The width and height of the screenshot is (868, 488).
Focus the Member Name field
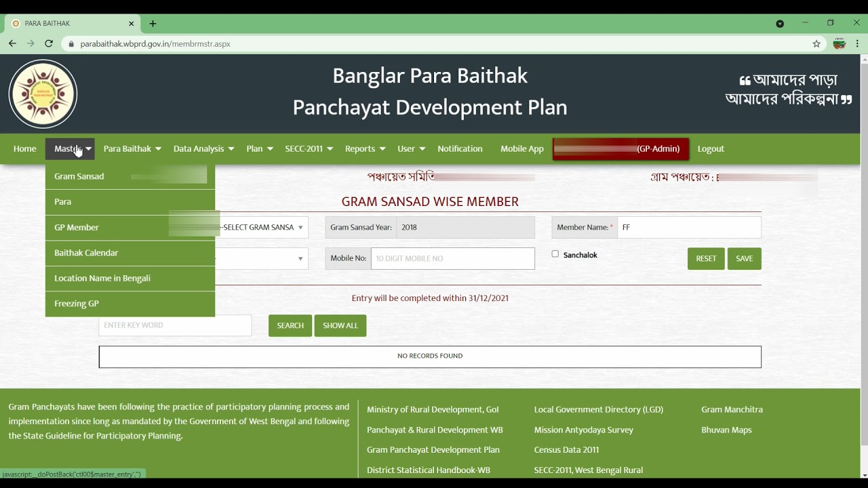[x=689, y=228]
